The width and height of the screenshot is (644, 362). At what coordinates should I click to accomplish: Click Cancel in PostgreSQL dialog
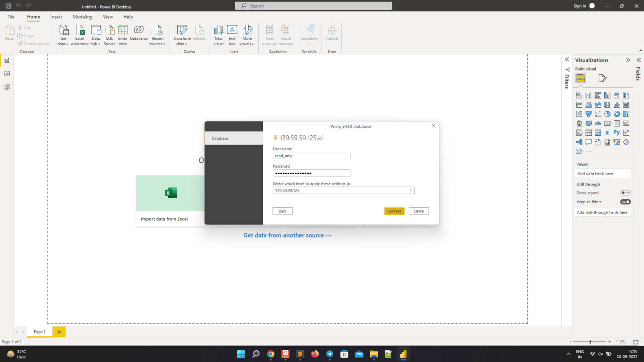tap(419, 211)
